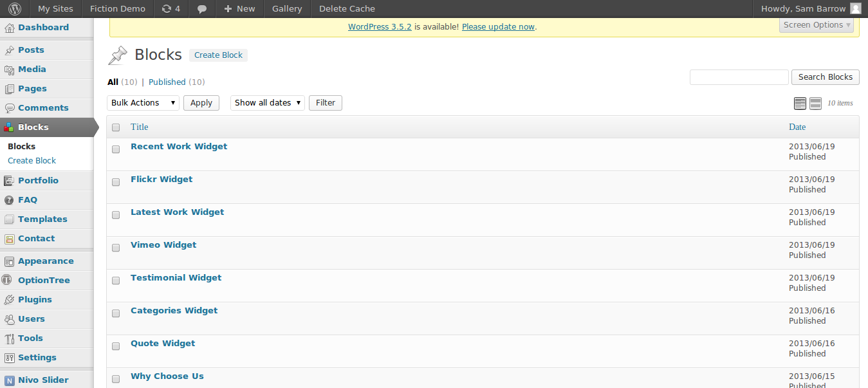
Task: Open the Vimeo Widget block
Action: [x=163, y=245]
